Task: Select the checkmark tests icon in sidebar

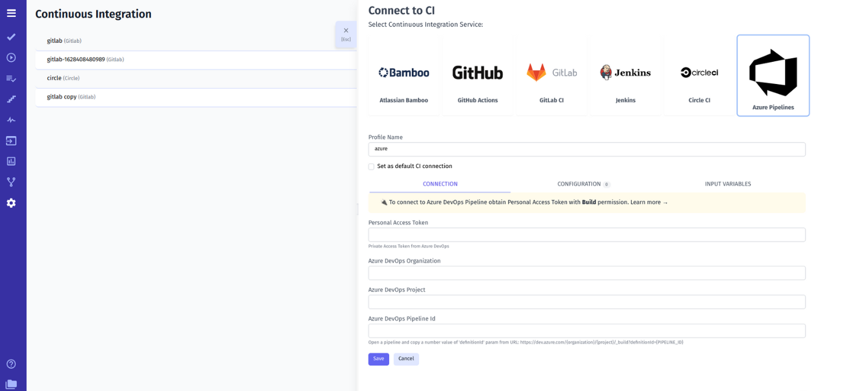Action: pyautogui.click(x=12, y=37)
